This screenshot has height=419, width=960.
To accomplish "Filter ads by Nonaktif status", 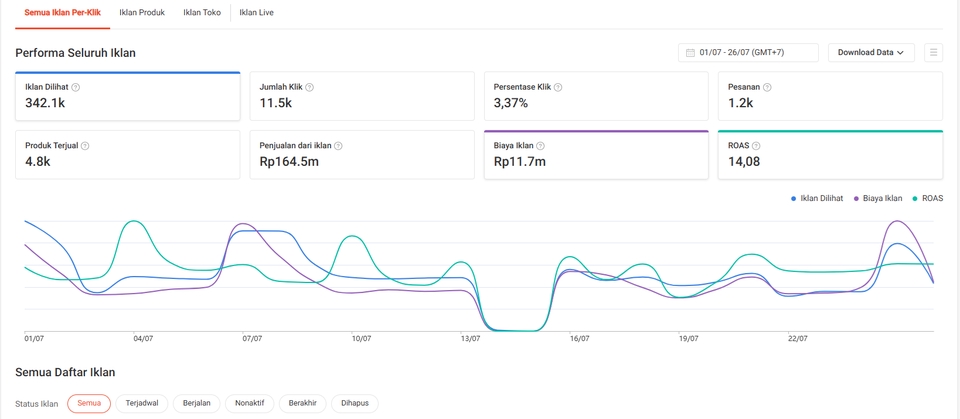I will [250, 403].
